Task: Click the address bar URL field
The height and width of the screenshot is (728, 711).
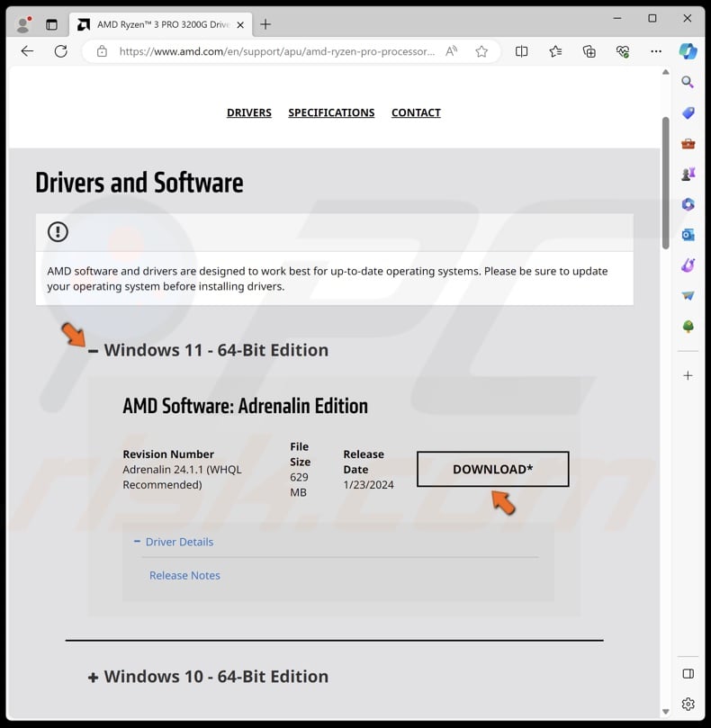Action: (x=277, y=51)
